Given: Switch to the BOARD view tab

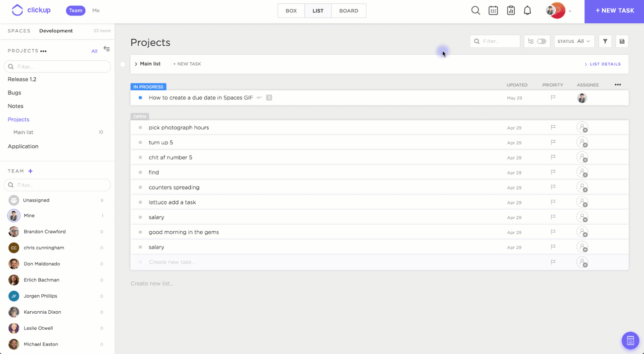Looking at the screenshot, I should tap(348, 10).
